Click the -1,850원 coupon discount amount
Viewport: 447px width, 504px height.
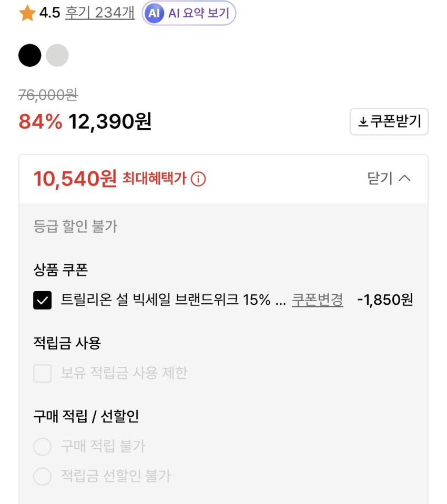click(x=385, y=300)
